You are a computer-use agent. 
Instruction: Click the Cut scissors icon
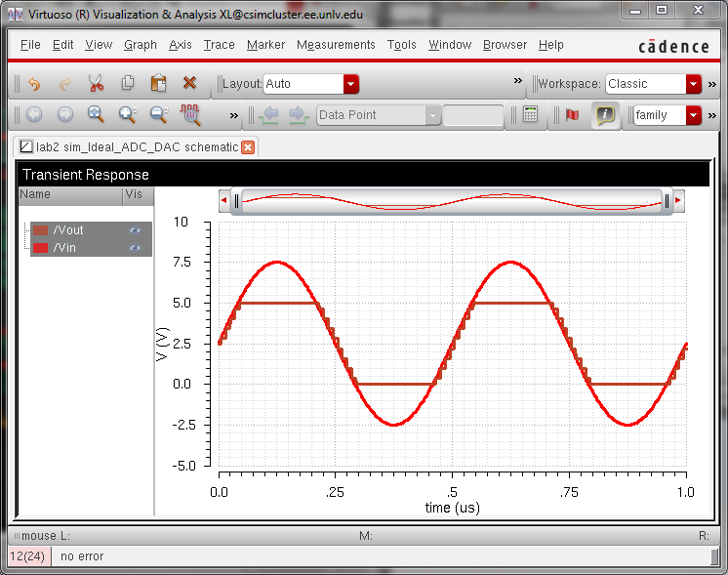(x=96, y=84)
